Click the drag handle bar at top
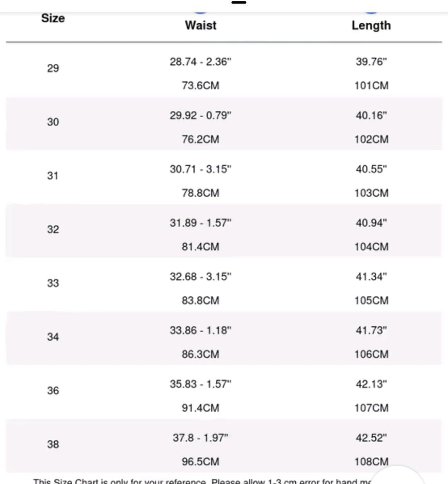The height and width of the screenshot is (484, 448). click(239, 2)
